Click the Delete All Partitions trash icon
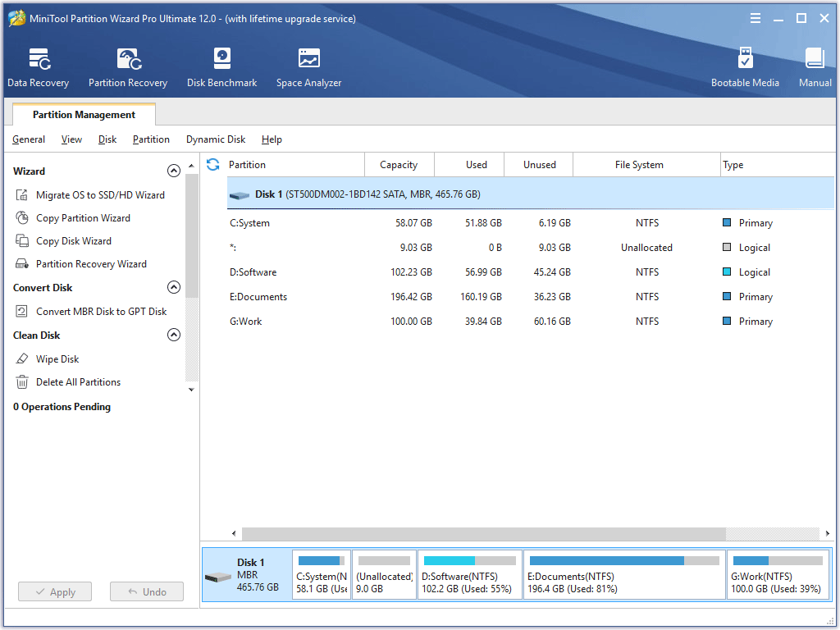The image size is (840, 630). [22, 382]
